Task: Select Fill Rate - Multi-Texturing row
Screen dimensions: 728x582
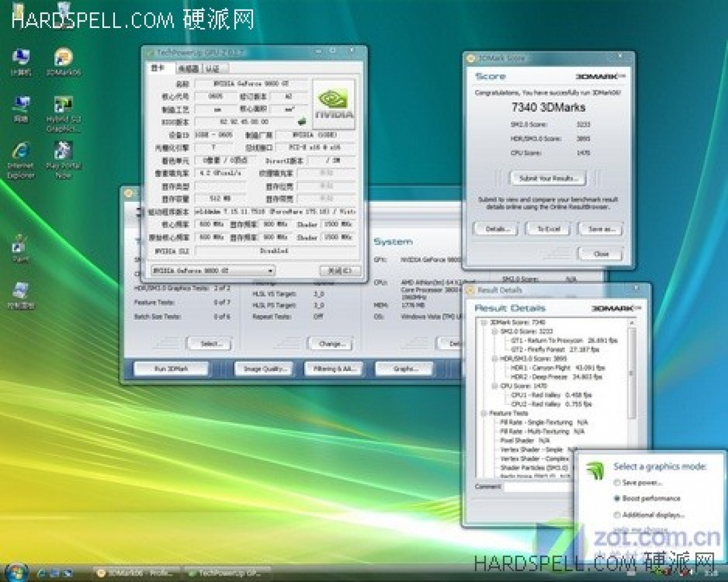Action: [x=542, y=432]
